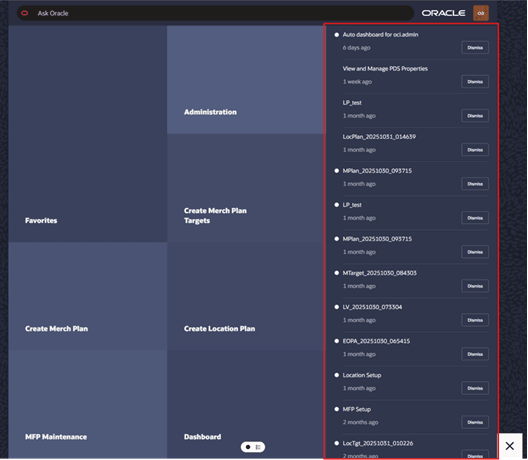The width and height of the screenshot is (528, 460).
Task: Open the MTarget_20251030_084303 notification
Action: 379,273
